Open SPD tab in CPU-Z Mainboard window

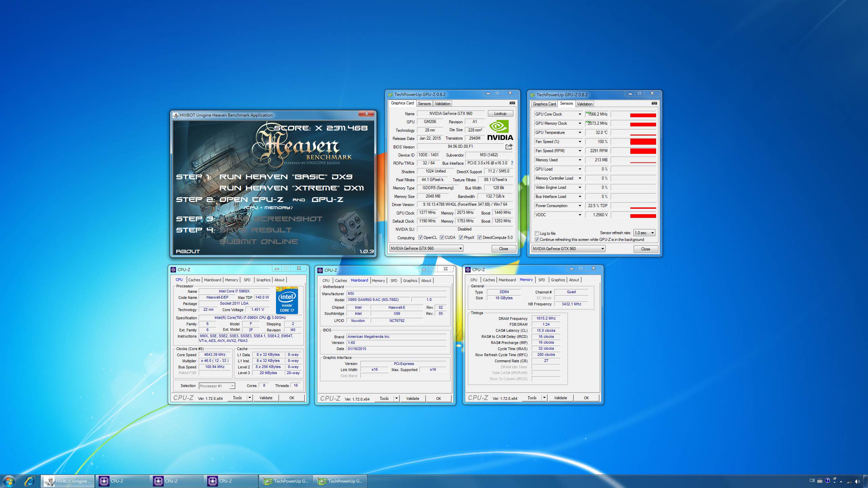(x=394, y=281)
